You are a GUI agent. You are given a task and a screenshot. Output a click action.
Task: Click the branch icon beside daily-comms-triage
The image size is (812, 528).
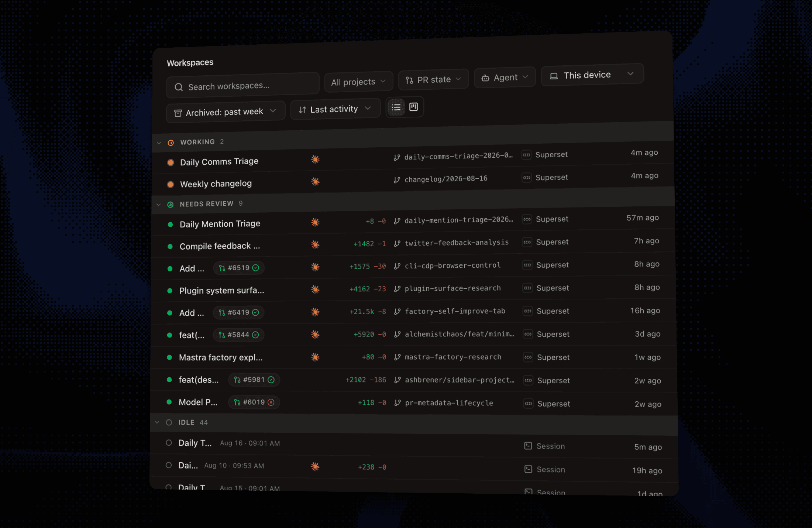tap(397, 158)
